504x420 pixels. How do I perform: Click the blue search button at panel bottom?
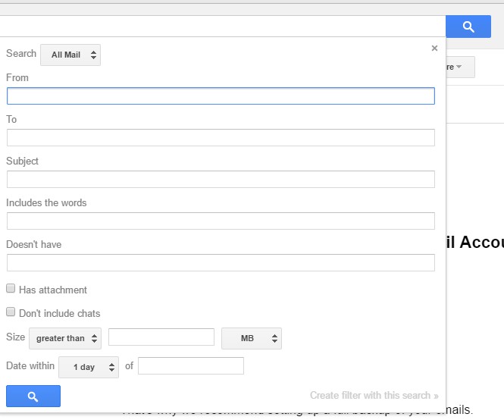click(x=33, y=396)
